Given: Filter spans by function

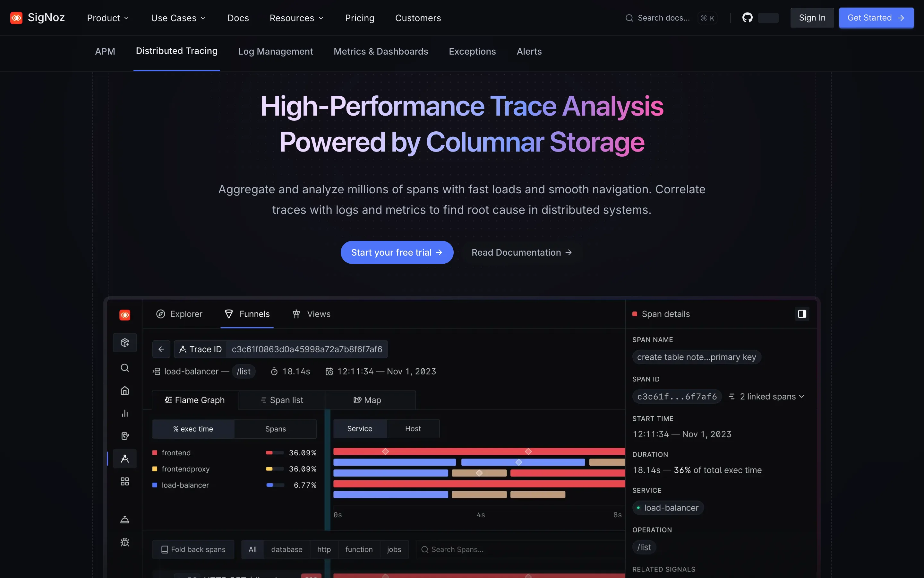Looking at the screenshot, I should [x=359, y=549].
